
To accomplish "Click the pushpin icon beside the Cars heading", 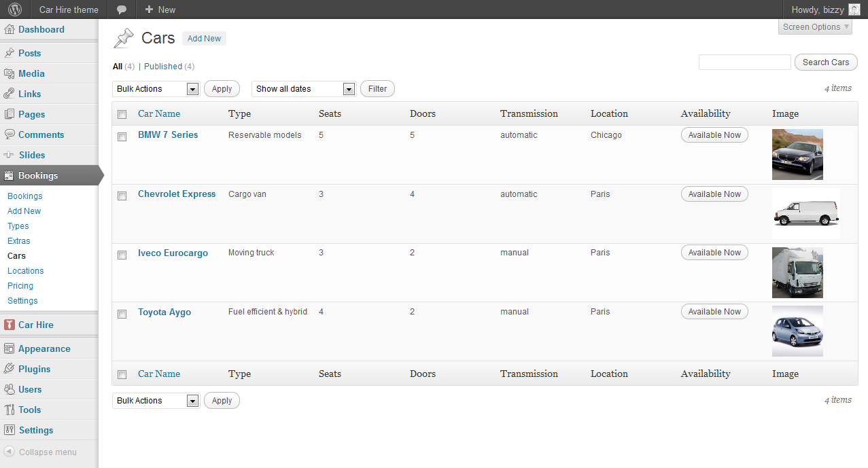I will 124,38.
